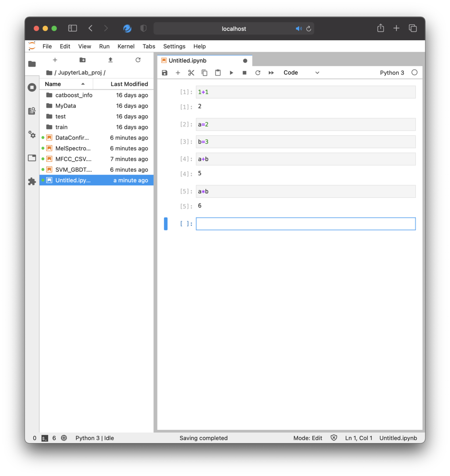Interrupt the kernel with the stop icon
Viewport: 450px width, 476px height.
coord(244,73)
